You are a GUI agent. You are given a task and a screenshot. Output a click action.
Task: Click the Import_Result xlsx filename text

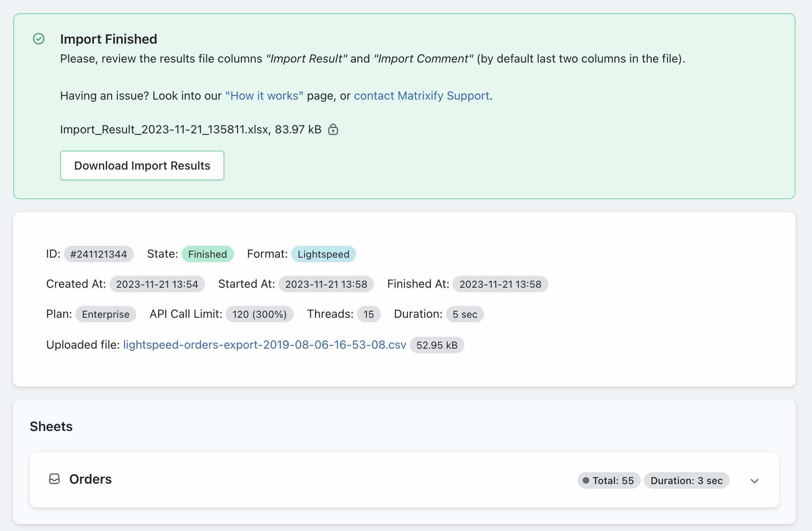(x=165, y=130)
